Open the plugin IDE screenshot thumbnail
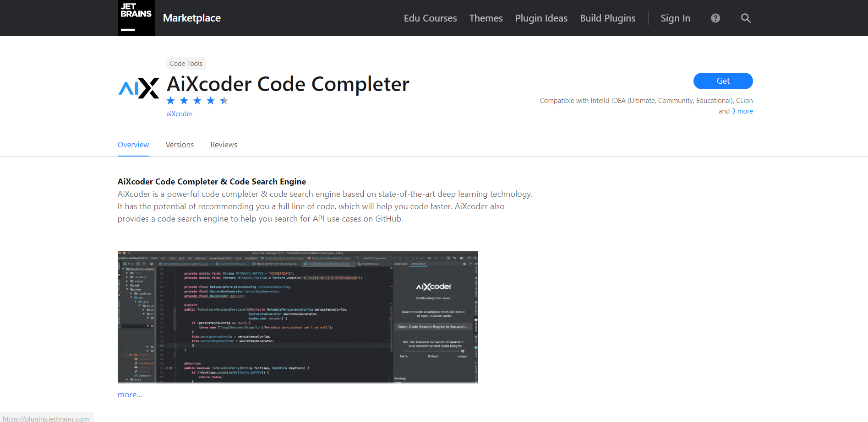The height and width of the screenshot is (422, 868). tap(298, 317)
